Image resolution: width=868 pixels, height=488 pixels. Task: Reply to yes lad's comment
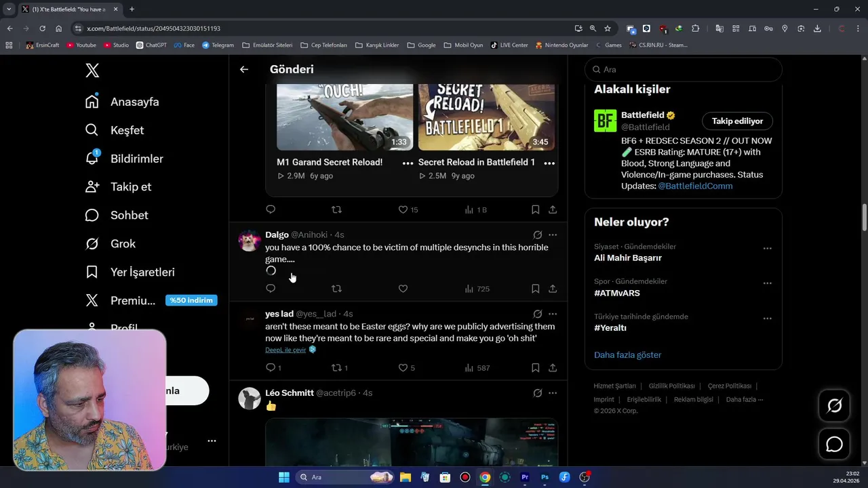273,368
